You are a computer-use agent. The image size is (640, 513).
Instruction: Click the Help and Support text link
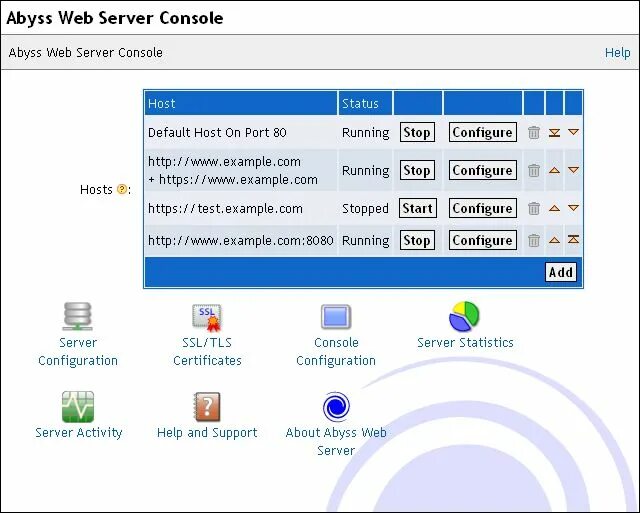(x=207, y=433)
